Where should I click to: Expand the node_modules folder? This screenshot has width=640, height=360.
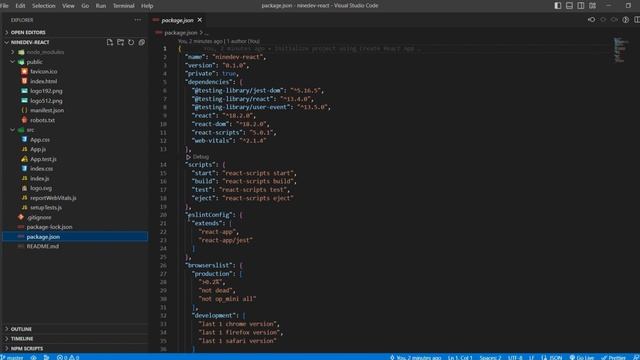45,52
